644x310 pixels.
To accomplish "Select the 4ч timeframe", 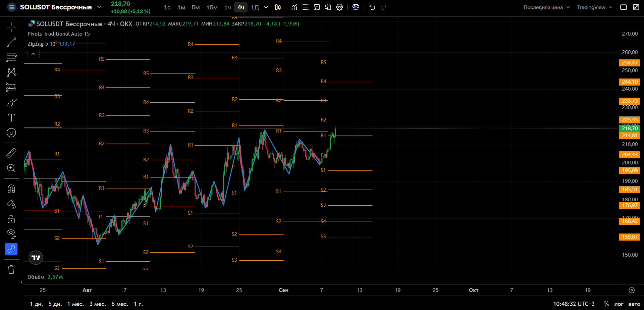I will click(x=241, y=7).
